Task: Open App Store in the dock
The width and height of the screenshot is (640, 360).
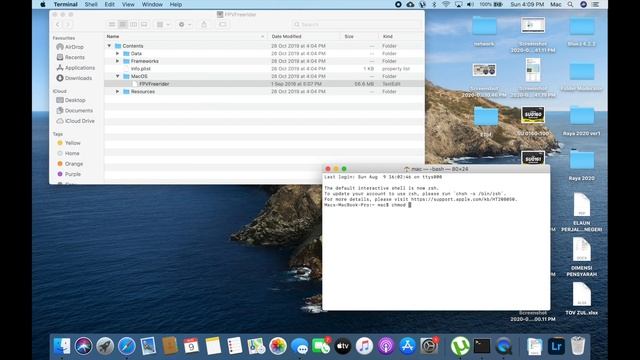Action: 407,346
